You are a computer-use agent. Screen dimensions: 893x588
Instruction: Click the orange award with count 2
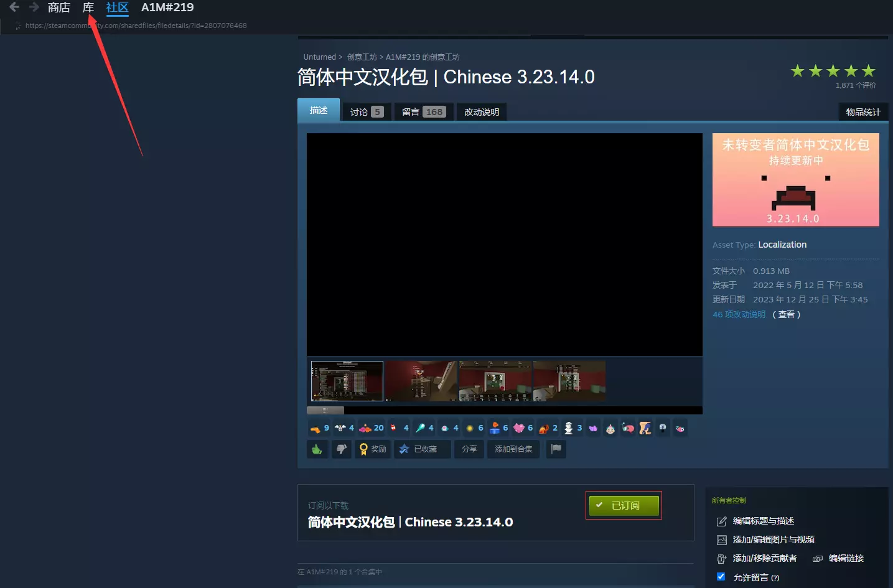click(x=548, y=428)
